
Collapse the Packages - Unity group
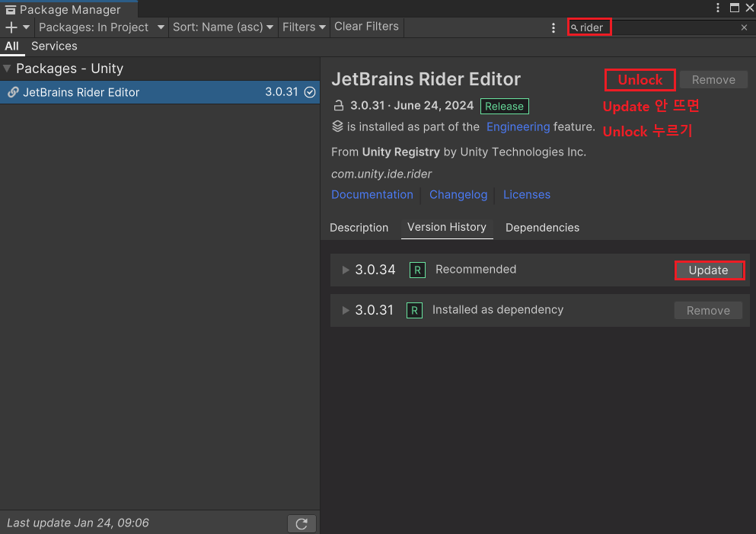click(x=7, y=69)
